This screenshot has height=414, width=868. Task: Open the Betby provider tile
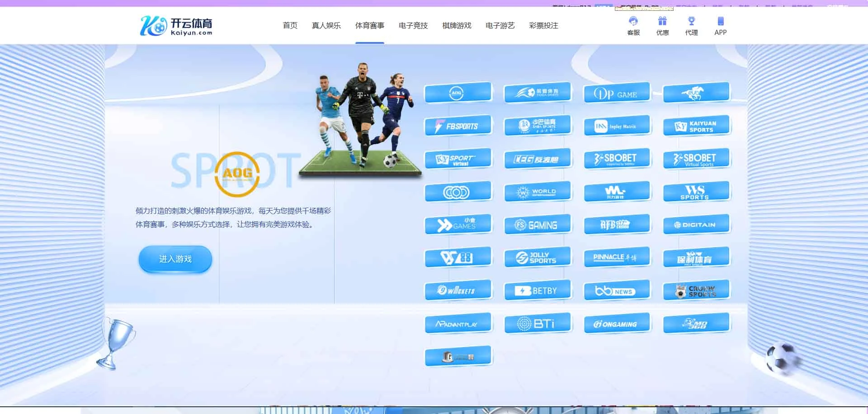point(537,291)
